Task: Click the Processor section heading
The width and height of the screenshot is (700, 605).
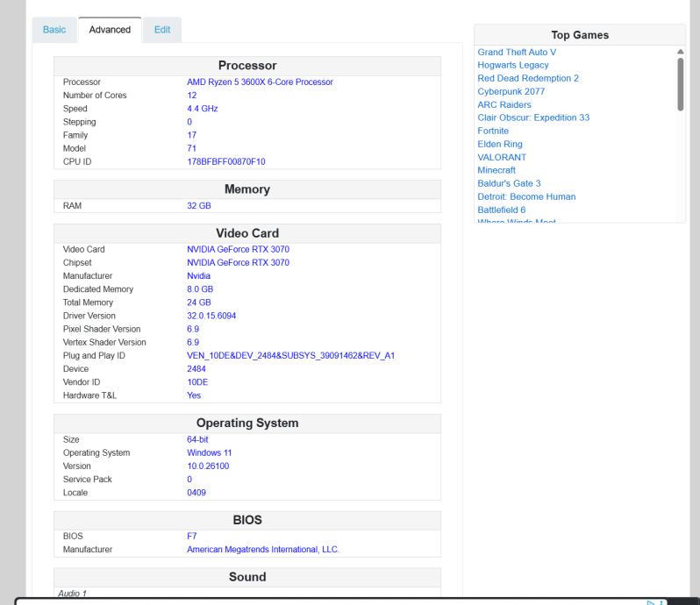Action: (247, 66)
